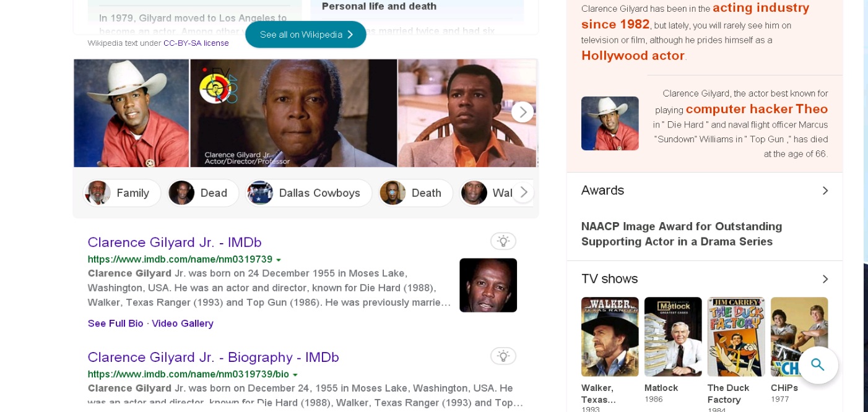Click the Personal life and death heading

click(379, 6)
